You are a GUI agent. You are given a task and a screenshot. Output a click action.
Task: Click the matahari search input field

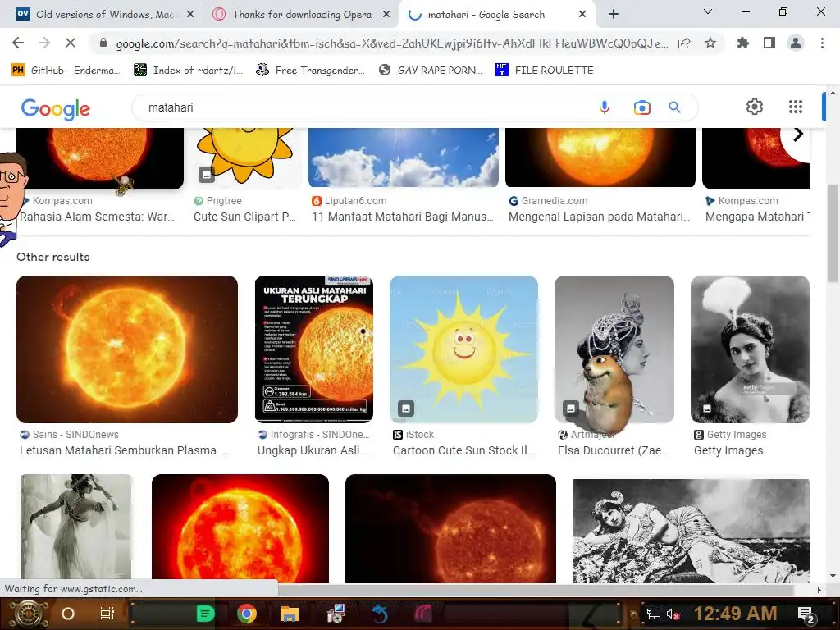pos(364,107)
